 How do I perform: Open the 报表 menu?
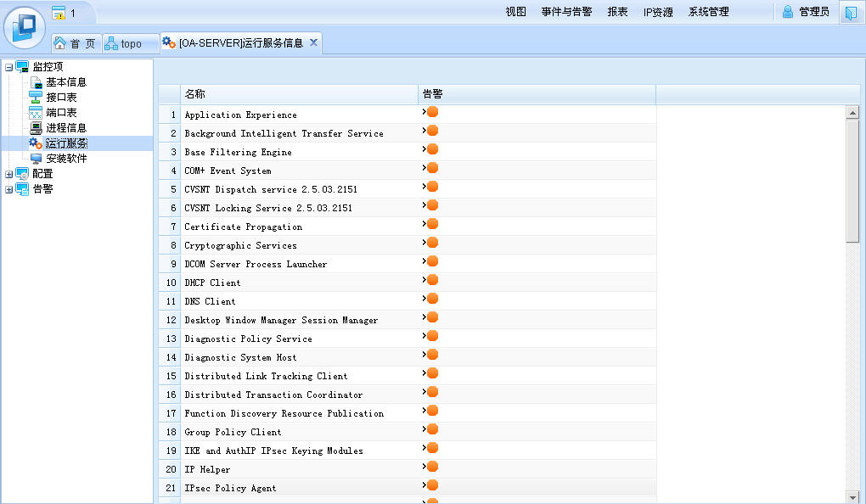[x=617, y=12]
